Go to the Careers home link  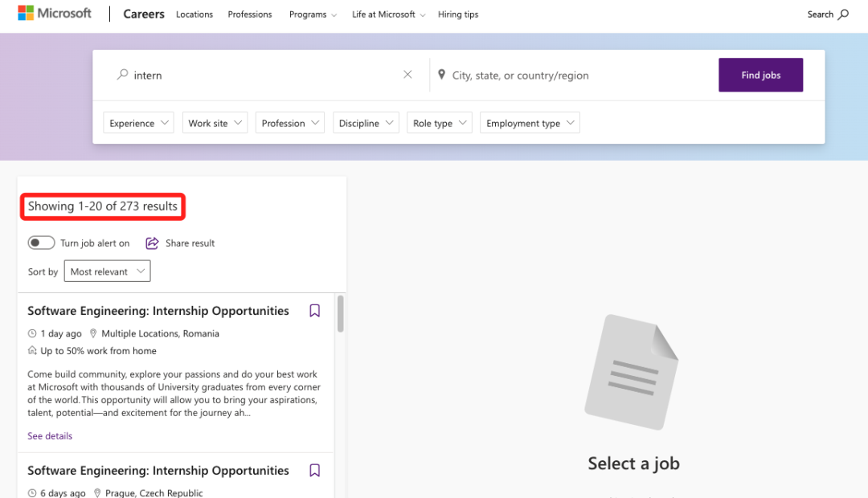tap(143, 14)
